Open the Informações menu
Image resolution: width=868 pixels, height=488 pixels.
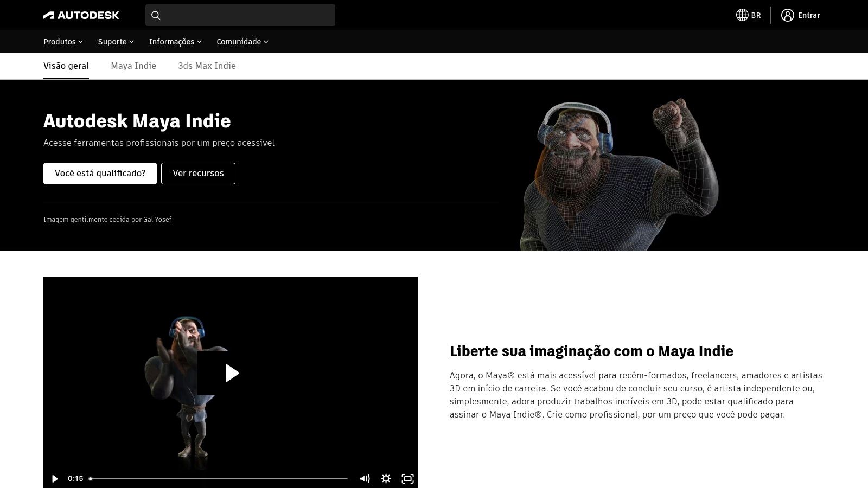click(175, 42)
